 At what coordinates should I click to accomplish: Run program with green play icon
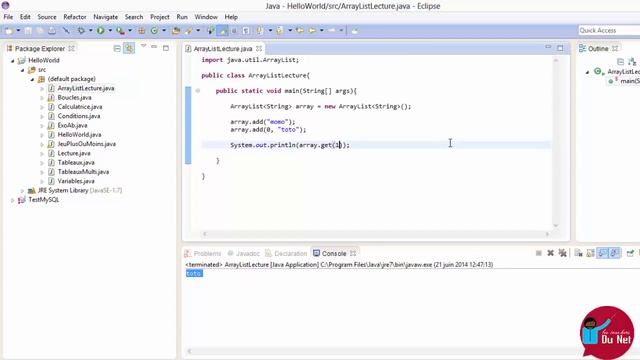[x=100, y=30]
